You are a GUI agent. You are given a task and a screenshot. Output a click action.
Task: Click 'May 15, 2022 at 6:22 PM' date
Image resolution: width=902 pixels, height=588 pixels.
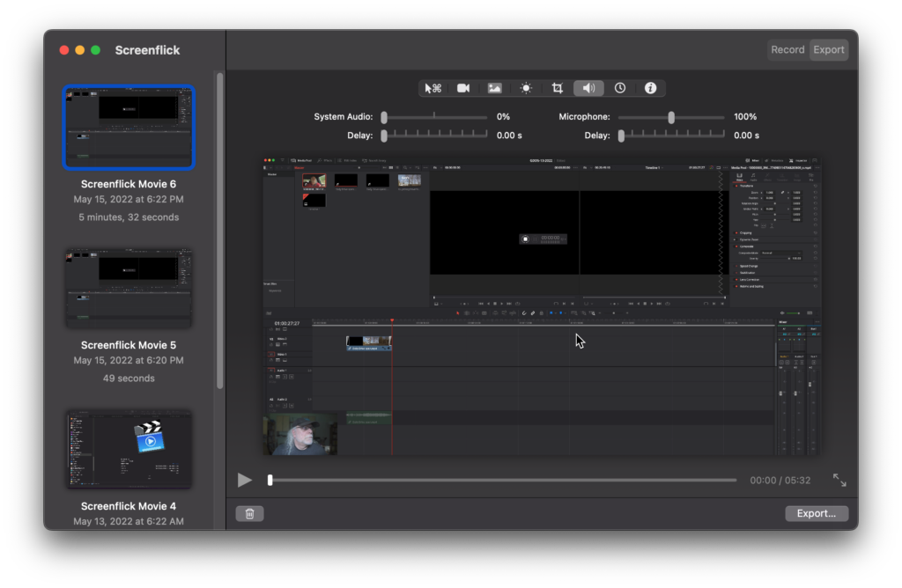point(129,200)
